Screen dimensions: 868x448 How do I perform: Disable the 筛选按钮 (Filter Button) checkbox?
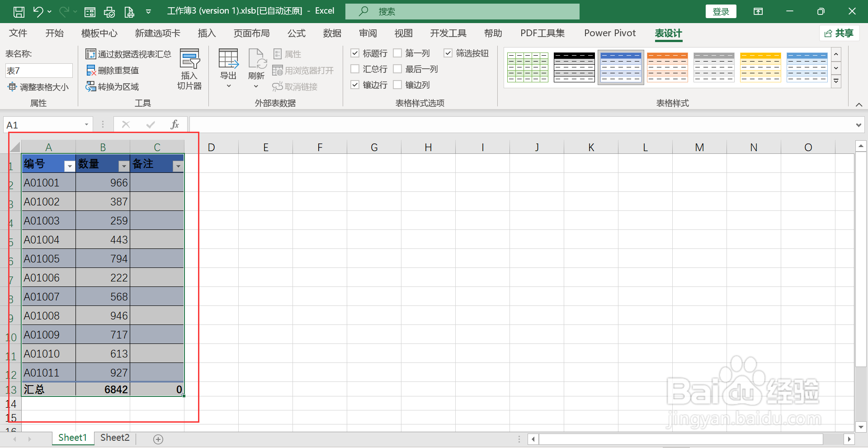coord(448,53)
